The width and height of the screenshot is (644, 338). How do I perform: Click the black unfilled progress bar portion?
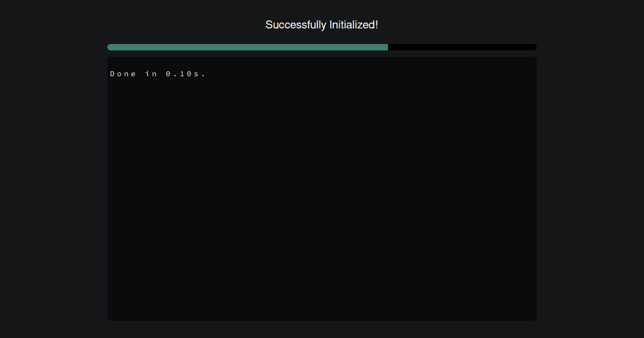tap(462, 47)
